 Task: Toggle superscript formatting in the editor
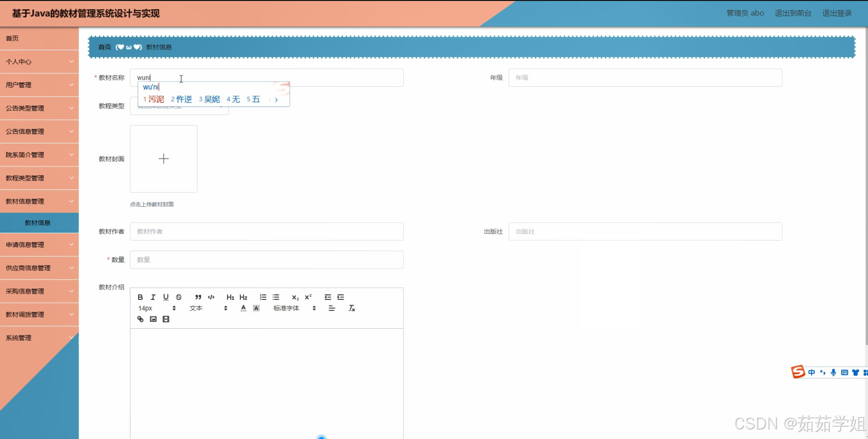pos(307,297)
